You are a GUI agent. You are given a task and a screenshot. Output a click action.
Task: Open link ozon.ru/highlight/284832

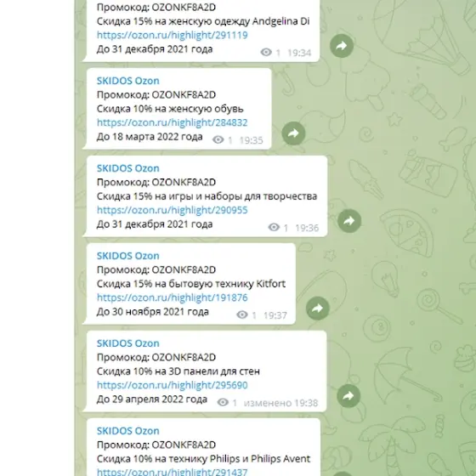[x=172, y=122]
